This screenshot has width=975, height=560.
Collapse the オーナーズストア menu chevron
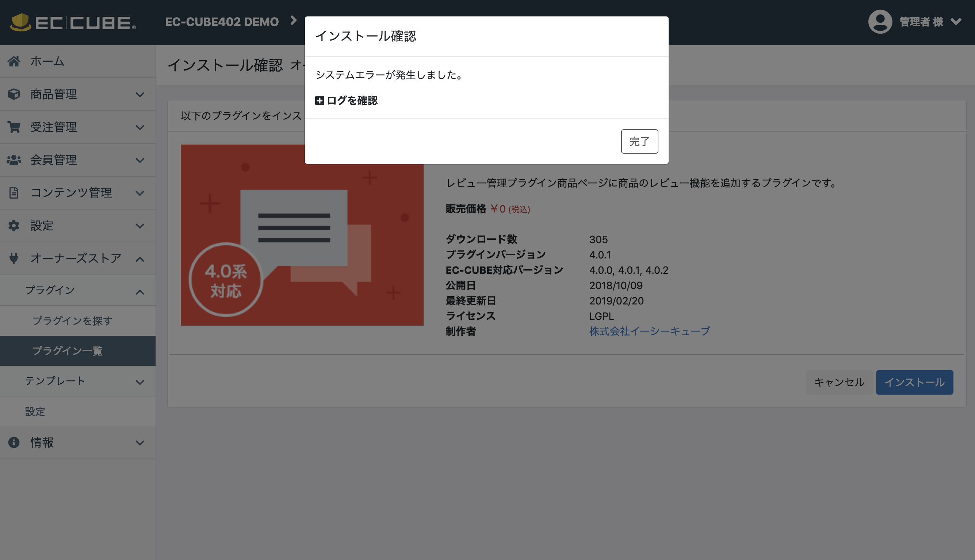coord(140,259)
